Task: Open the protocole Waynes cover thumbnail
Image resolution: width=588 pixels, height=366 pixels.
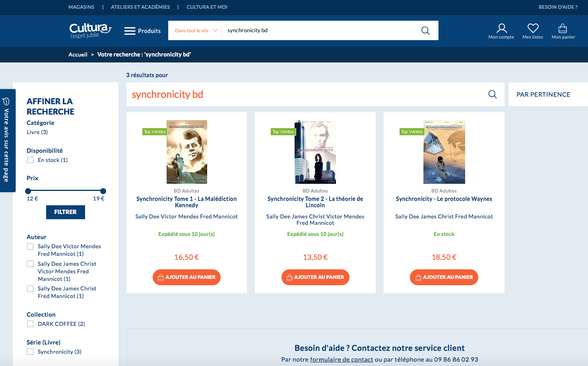Action: coord(444,152)
